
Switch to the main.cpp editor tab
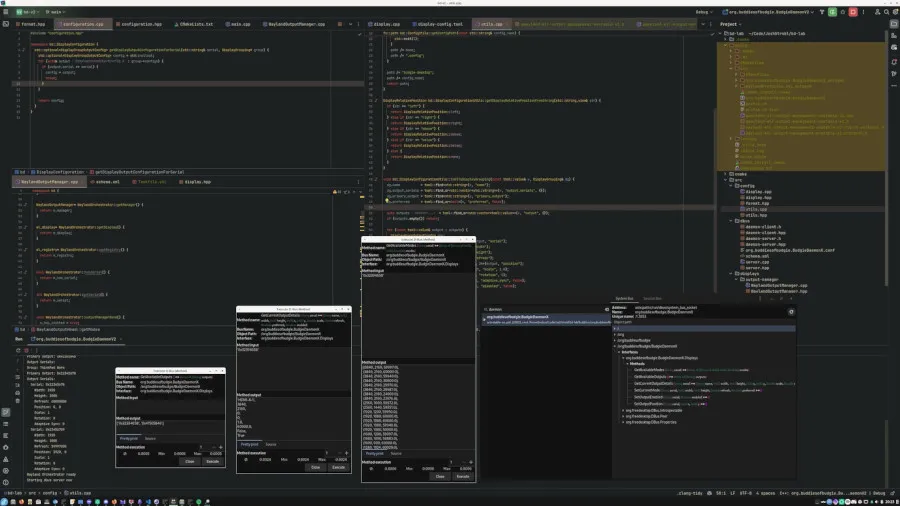point(237,24)
